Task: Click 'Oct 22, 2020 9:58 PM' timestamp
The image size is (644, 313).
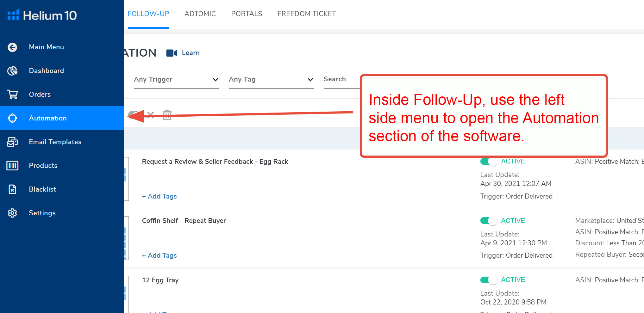Action: 513,302
